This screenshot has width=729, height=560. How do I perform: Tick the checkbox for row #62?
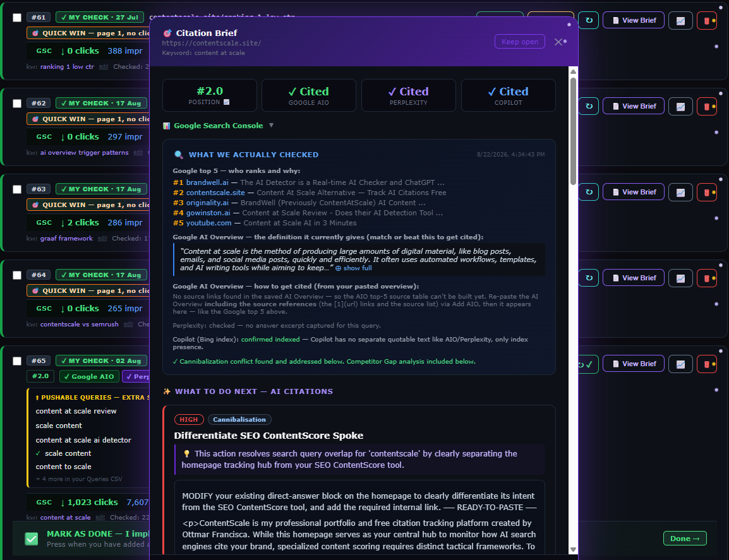pyautogui.click(x=17, y=103)
